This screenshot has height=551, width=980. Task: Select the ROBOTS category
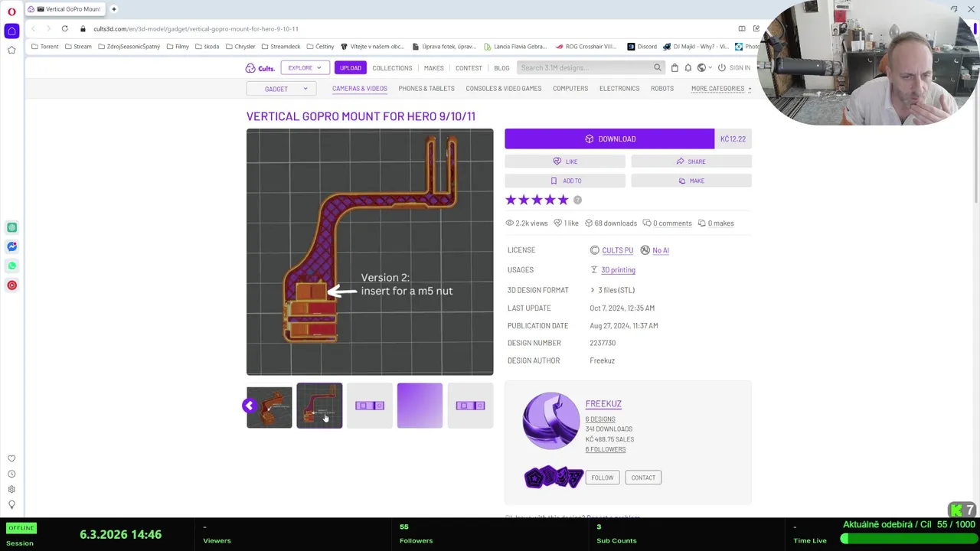tap(662, 88)
